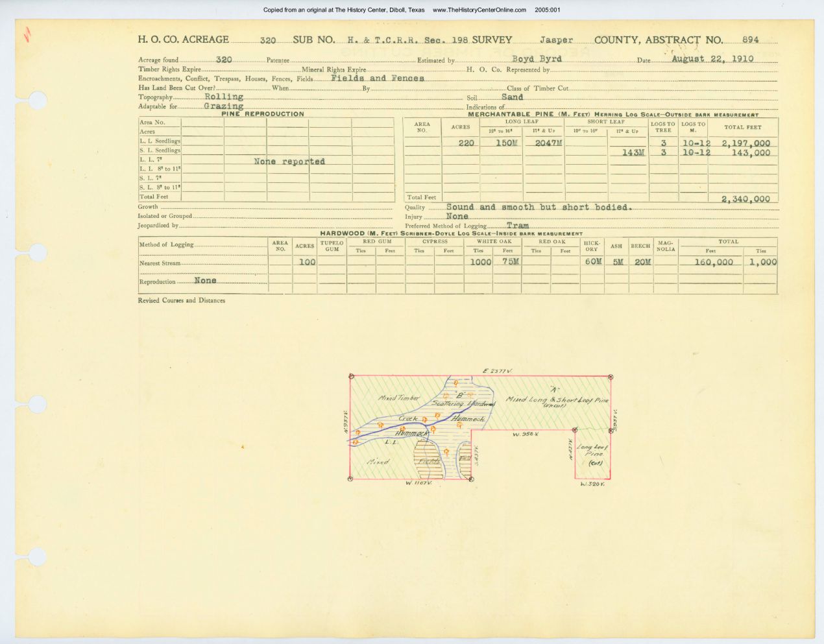Click white oak ties value '1000'

point(481,262)
